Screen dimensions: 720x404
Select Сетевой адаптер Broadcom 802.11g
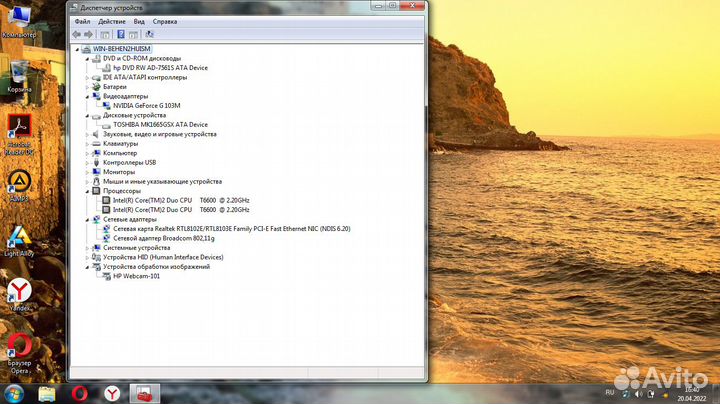tap(164, 238)
